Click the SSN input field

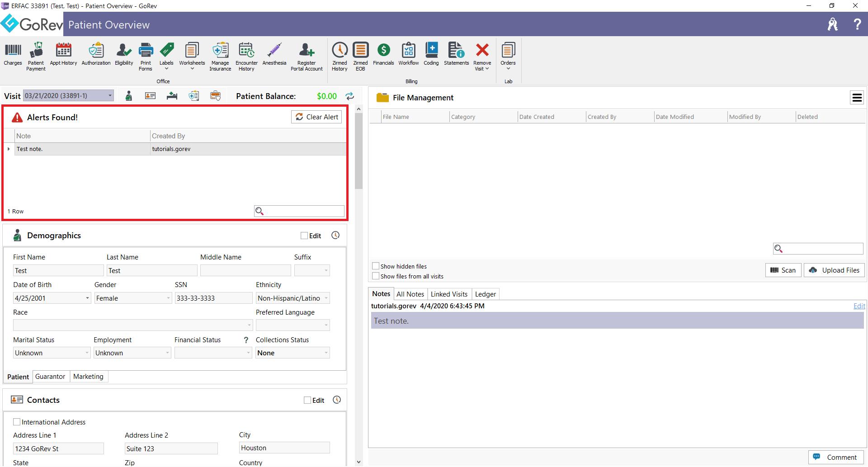[x=213, y=298]
